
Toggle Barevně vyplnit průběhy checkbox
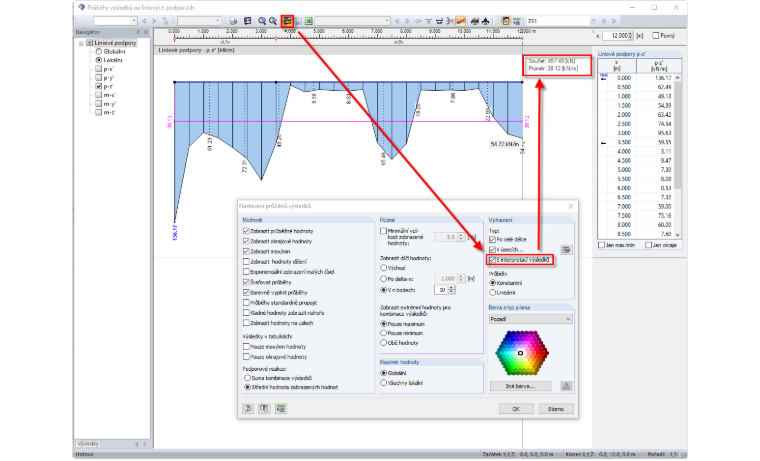(x=246, y=293)
